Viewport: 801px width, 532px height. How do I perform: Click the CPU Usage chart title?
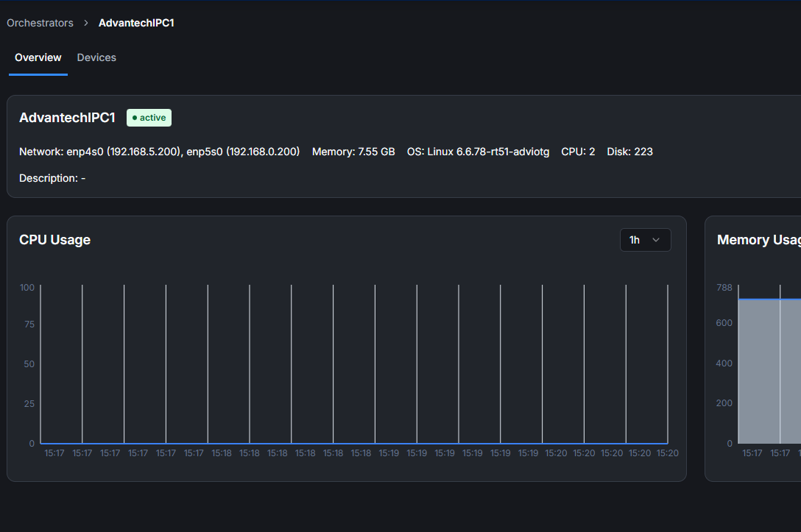coord(54,240)
